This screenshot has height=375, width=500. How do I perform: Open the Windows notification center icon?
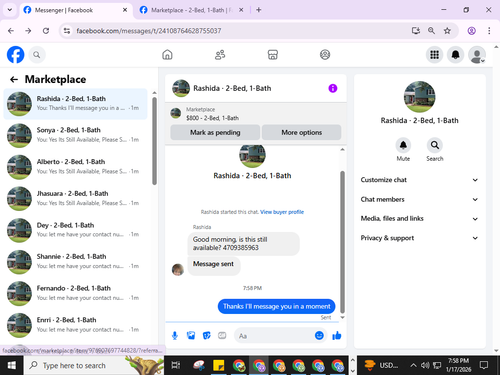coord(484,365)
